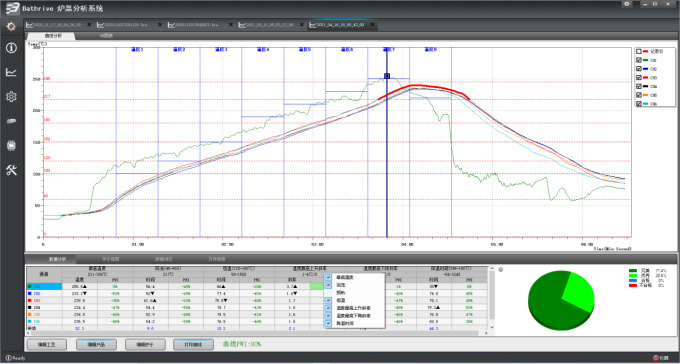The height and width of the screenshot is (364, 680).
Task: Click the settings icon in title bar
Action: point(627,4)
